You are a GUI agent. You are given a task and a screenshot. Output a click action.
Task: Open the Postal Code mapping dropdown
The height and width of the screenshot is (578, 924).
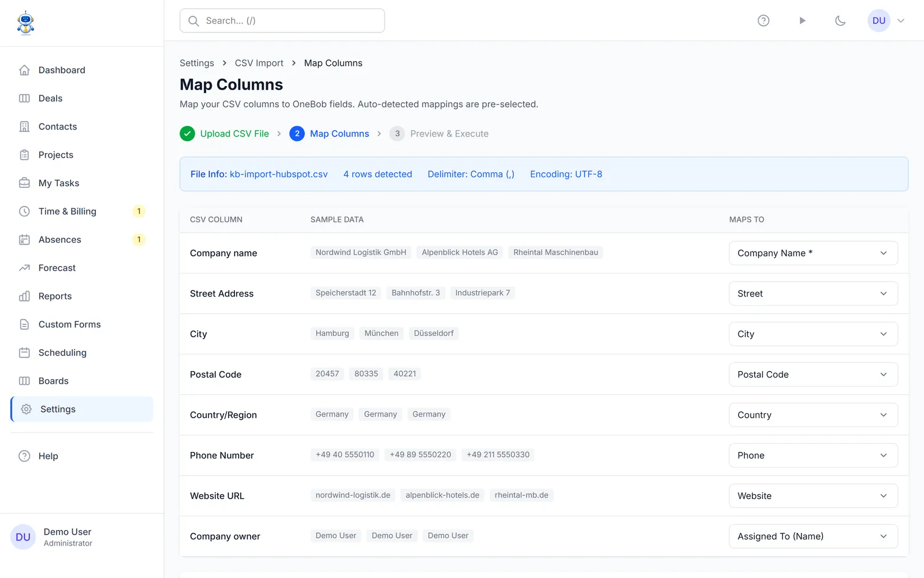(x=813, y=375)
